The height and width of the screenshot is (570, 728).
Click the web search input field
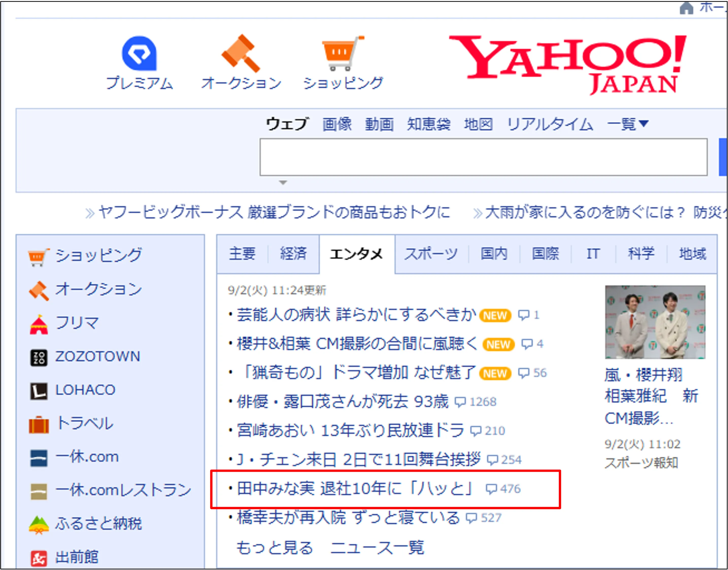(x=484, y=157)
